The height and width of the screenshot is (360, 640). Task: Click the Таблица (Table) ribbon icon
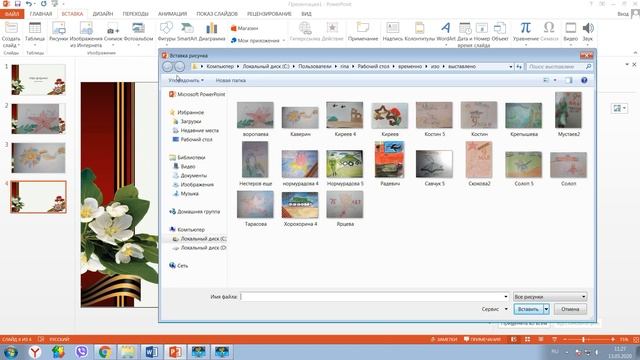(35, 32)
